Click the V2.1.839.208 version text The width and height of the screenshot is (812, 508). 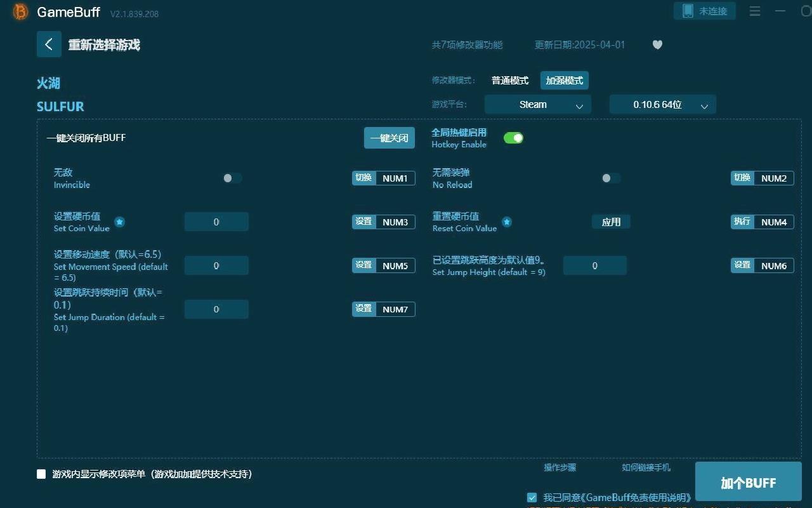point(134,14)
